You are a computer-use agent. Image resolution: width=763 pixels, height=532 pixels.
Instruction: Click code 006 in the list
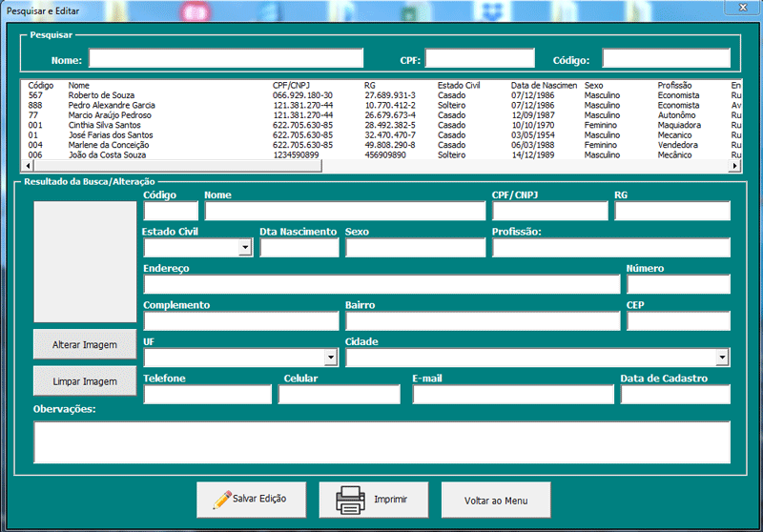[x=35, y=155]
